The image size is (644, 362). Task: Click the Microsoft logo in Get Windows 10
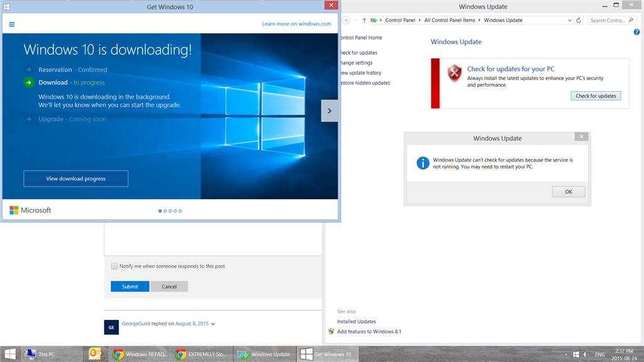[30, 210]
